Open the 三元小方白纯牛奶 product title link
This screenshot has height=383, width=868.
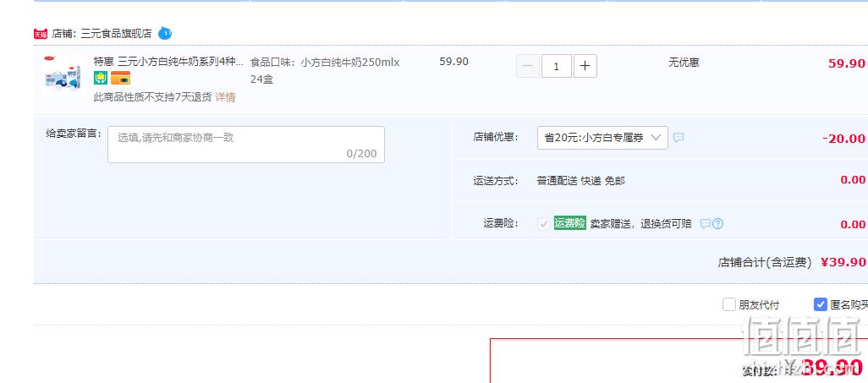[169, 62]
